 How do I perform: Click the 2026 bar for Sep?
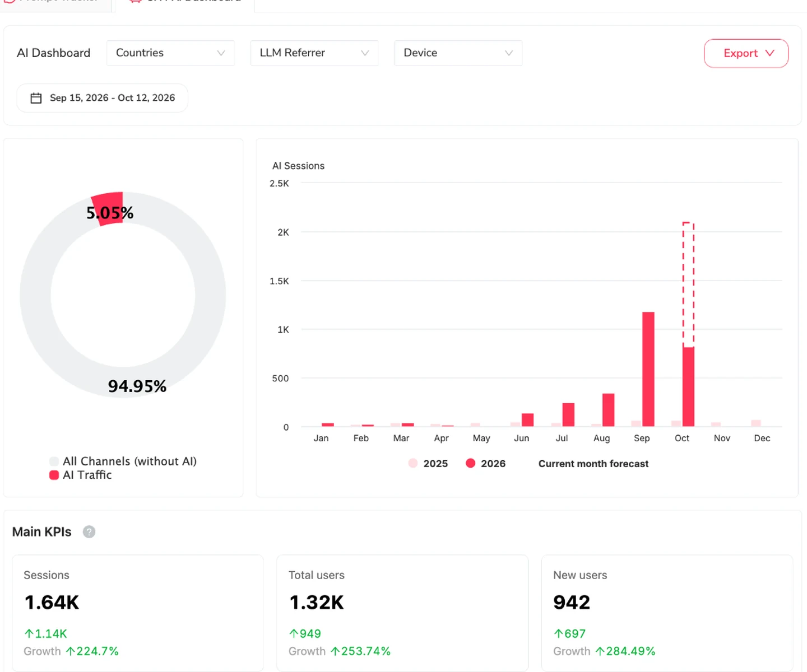(648, 369)
